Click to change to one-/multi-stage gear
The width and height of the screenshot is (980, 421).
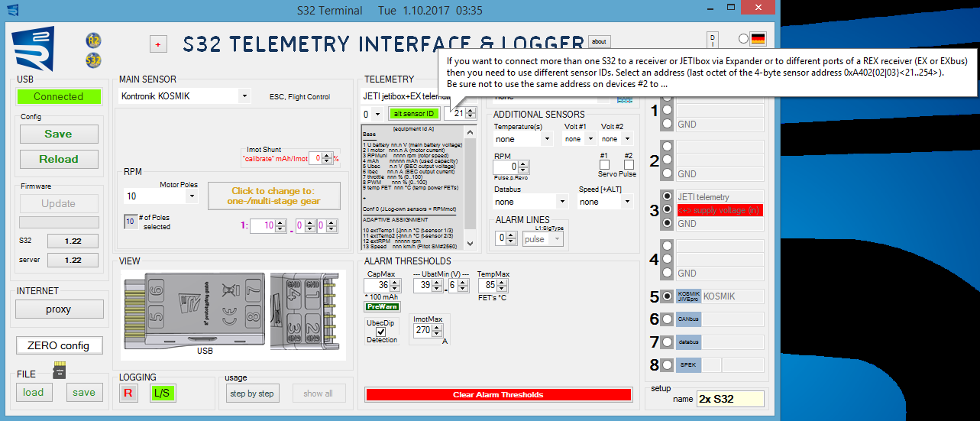pos(273,196)
